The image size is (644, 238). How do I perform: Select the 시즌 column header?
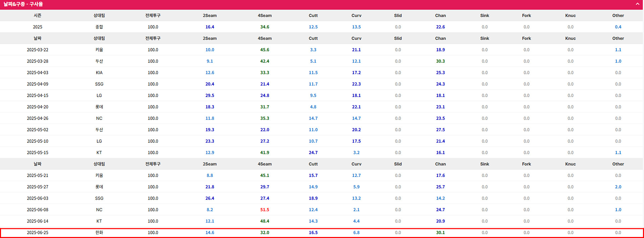coord(38,15)
